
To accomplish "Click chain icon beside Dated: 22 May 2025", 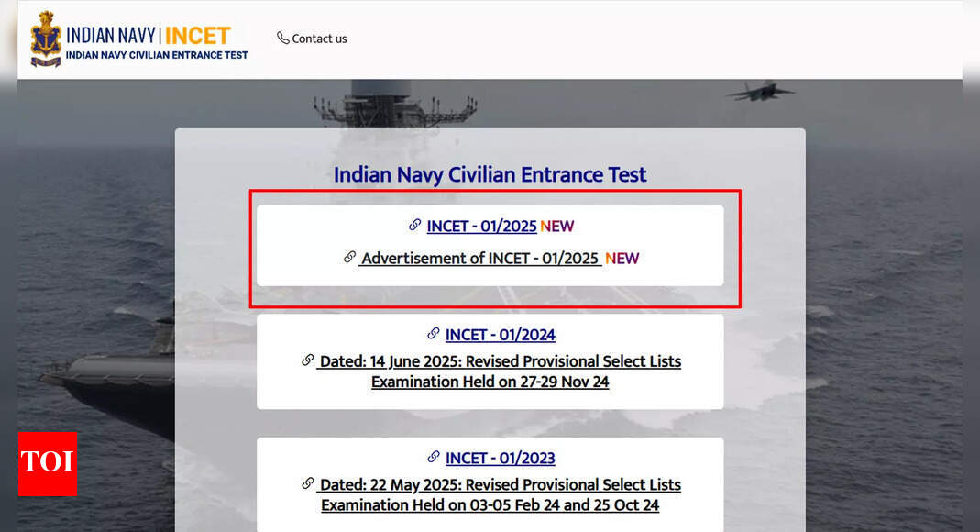I will (x=307, y=483).
